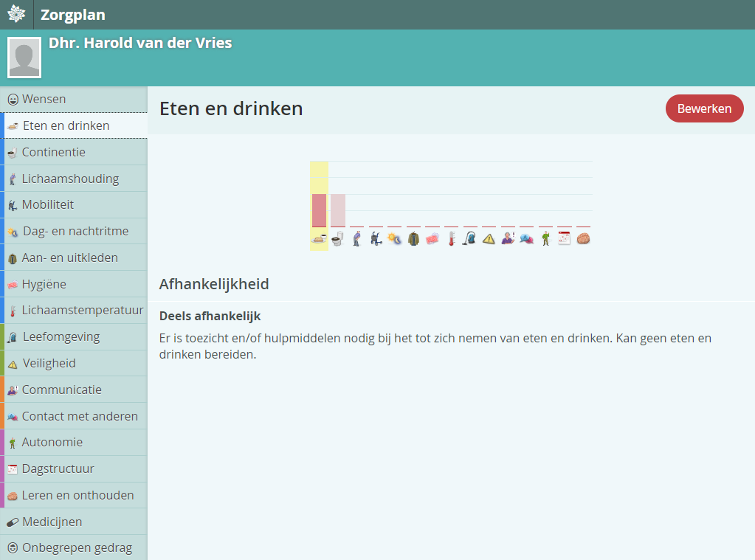Click the speech bubbles chart icon
755x560 pixels.
coord(527,238)
